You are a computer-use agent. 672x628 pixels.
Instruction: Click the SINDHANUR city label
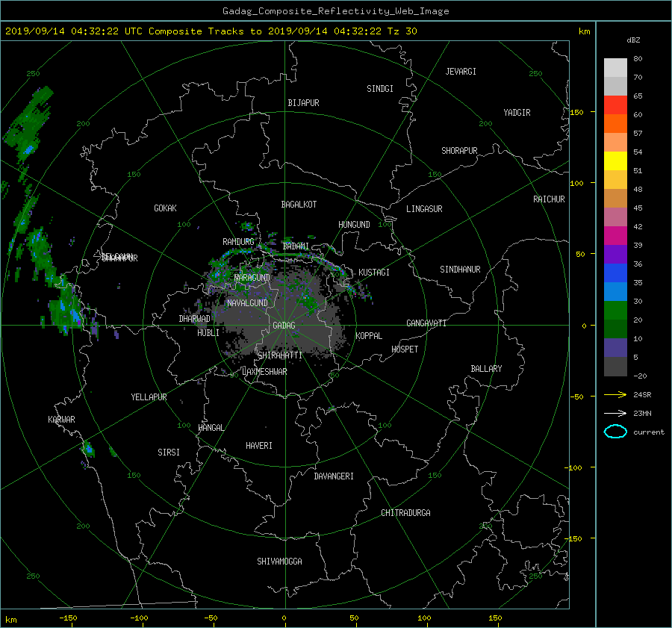pyautogui.click(x=460, y=270)
